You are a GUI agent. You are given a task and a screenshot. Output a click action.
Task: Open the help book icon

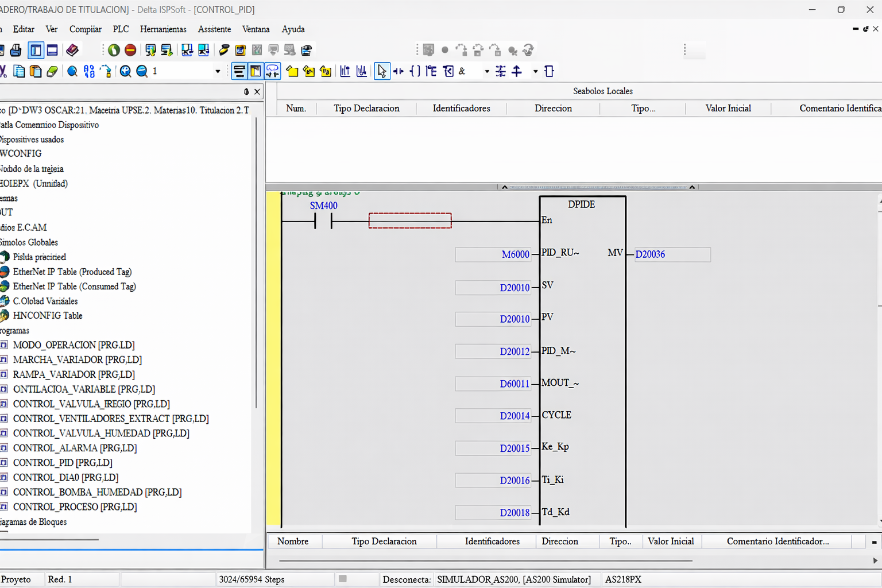pos(72,51)
